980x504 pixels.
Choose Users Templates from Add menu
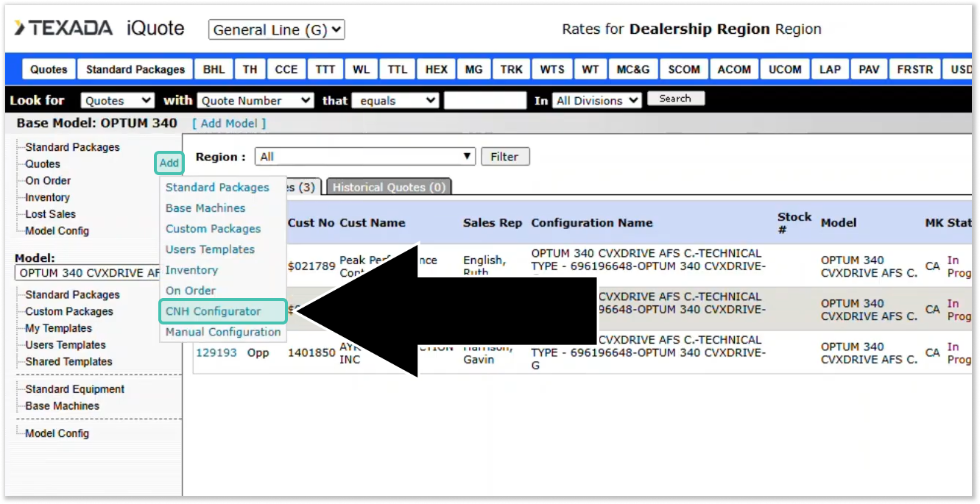tap(210, 249)
